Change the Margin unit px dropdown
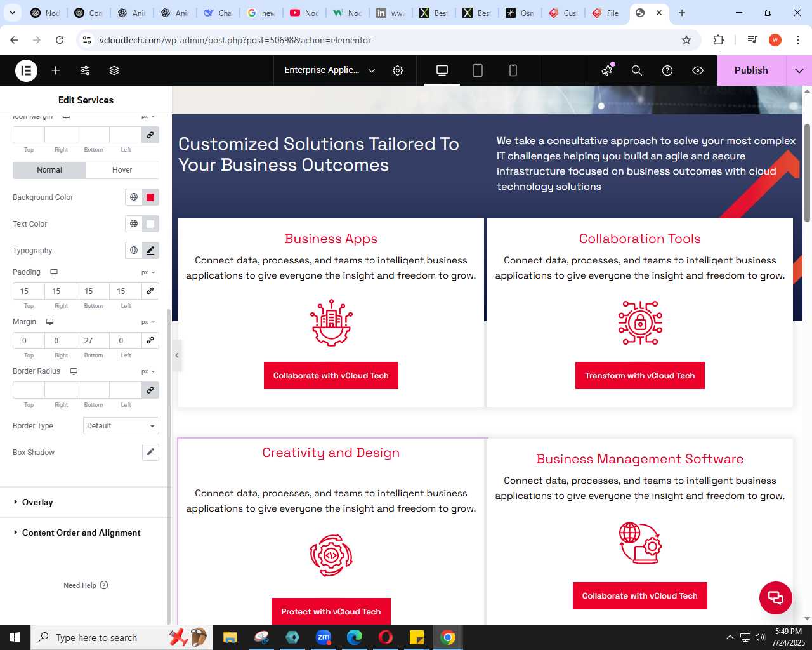812x650 pixels. pos(148,322)
